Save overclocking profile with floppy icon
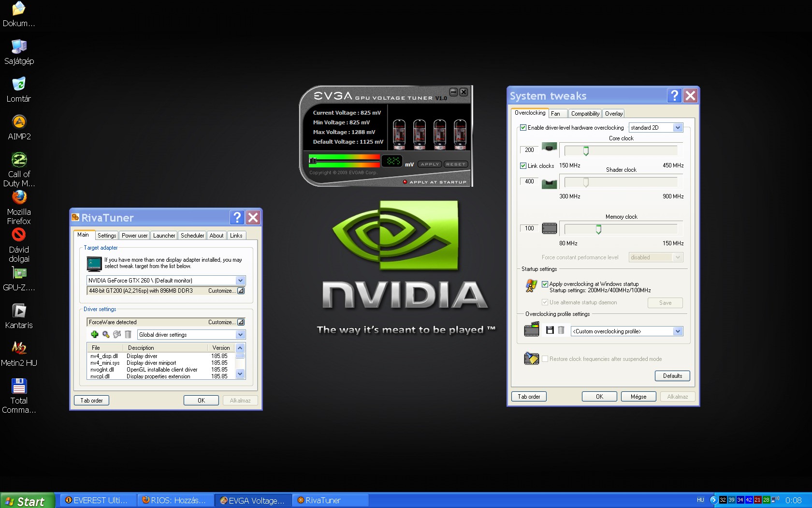Screen dimensions: 812x508 (x=550, y=330)
